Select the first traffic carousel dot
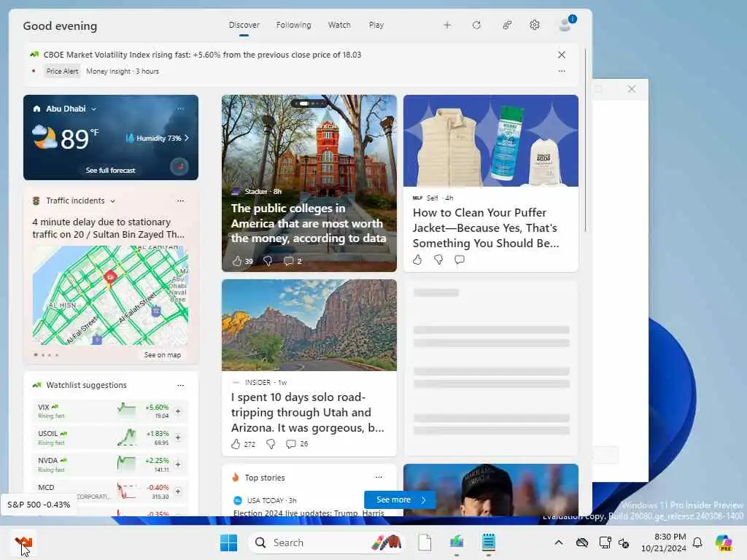 [x=36, y=355]
